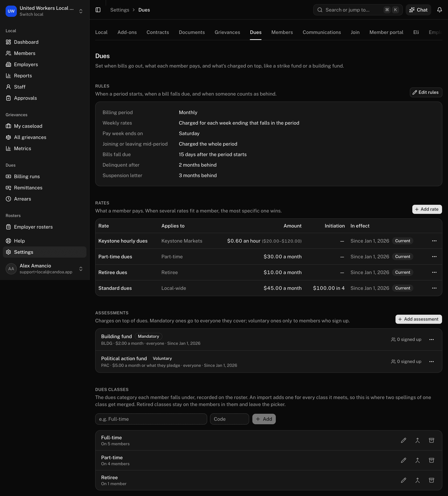Merge the Part-time dues class

[418, 460]
